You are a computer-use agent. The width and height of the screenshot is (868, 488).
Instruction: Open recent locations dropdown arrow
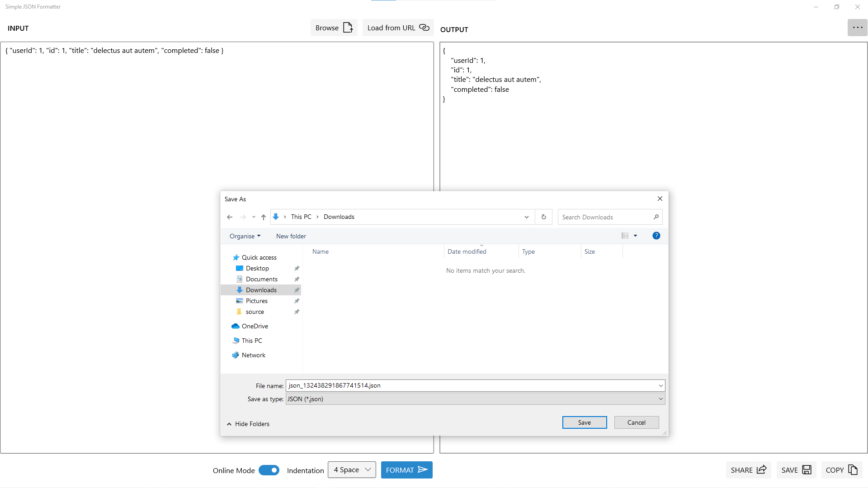coord(254,217)
